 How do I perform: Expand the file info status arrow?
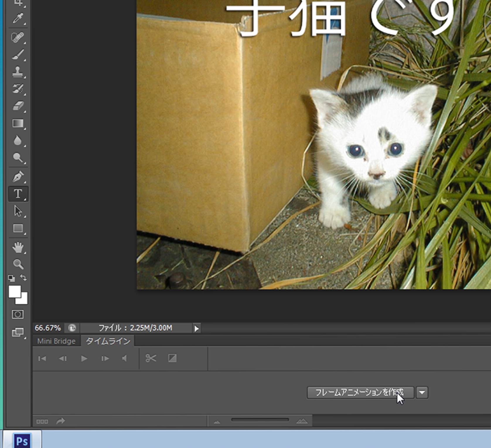197,328
